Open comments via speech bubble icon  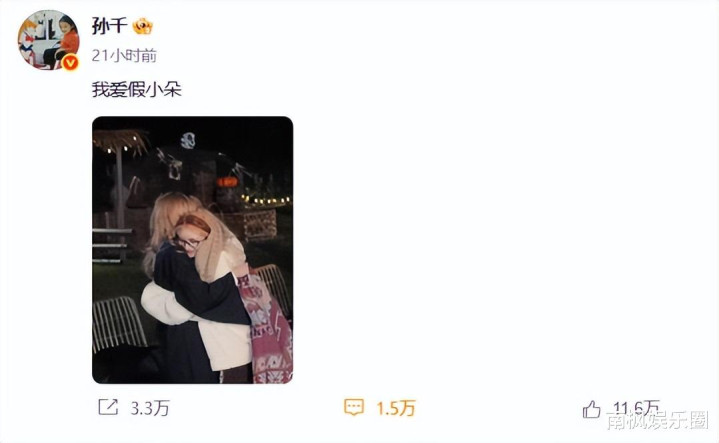354,407
